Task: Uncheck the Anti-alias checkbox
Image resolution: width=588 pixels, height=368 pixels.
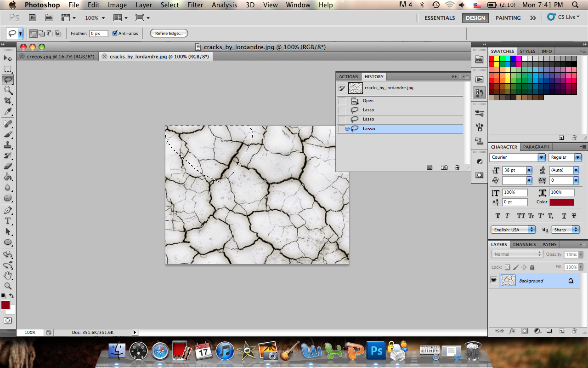Action: pos(115,33)
